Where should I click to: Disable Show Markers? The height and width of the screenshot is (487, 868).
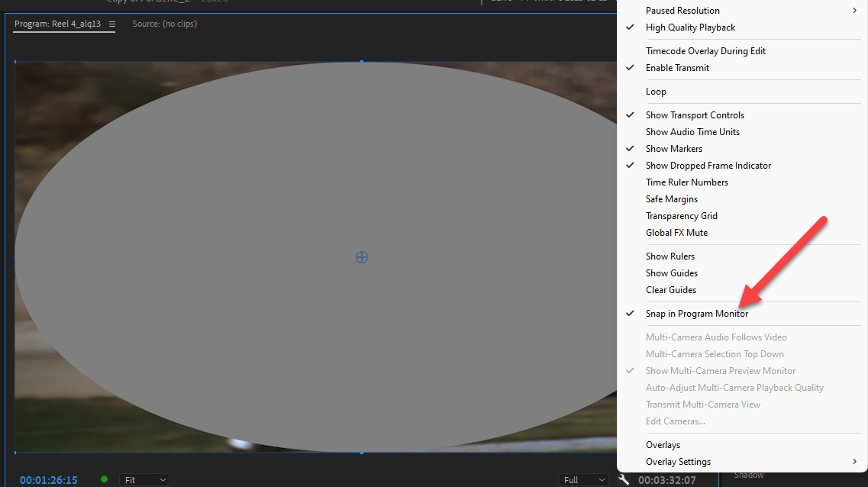673,148
